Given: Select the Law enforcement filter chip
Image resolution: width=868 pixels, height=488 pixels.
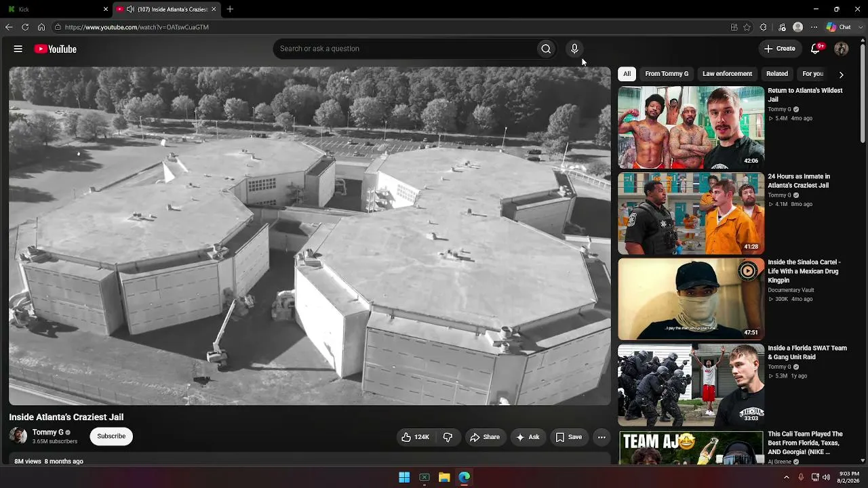Looking at the screenshot, I should [x=727, y=74].
